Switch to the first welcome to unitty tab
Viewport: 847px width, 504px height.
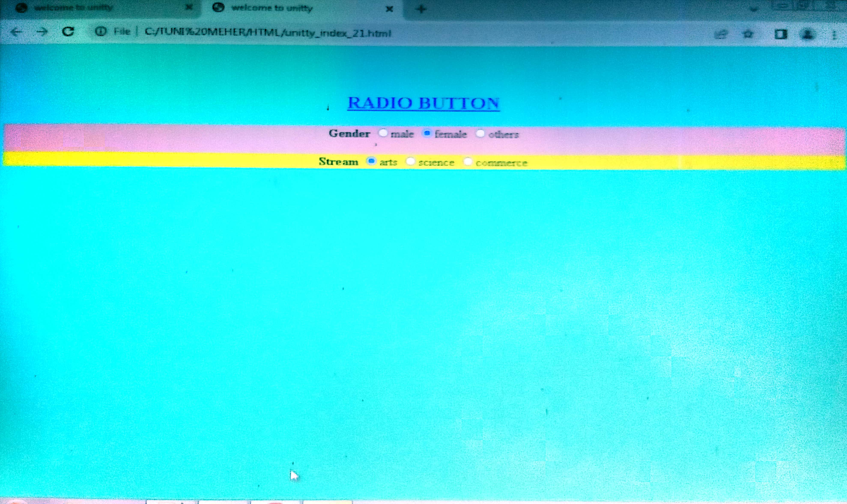pos(73,8)
